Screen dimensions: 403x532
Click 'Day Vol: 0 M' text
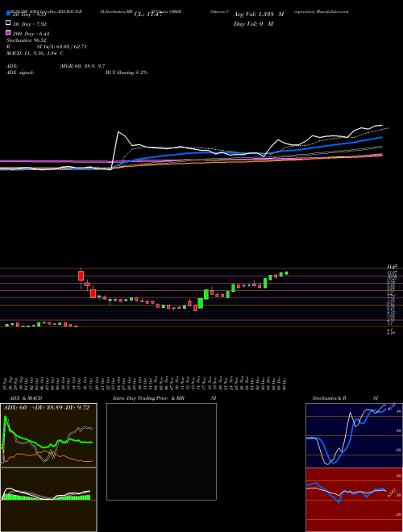click(253, 23)
